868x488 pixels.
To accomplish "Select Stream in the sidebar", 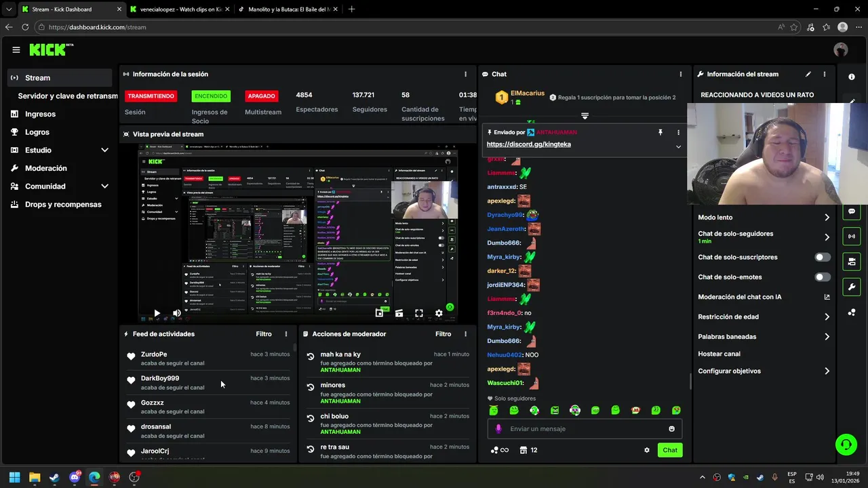I will coord(60,78).
